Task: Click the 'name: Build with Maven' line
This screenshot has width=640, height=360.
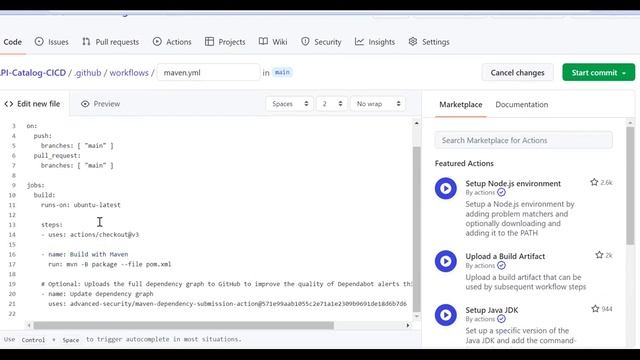Action: (84, 254)
